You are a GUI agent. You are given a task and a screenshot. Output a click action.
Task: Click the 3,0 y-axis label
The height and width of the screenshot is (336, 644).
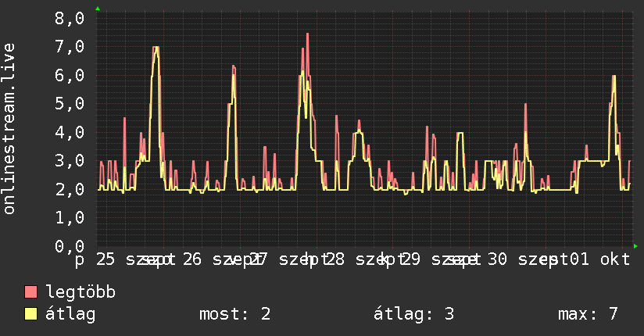(70, 161)
